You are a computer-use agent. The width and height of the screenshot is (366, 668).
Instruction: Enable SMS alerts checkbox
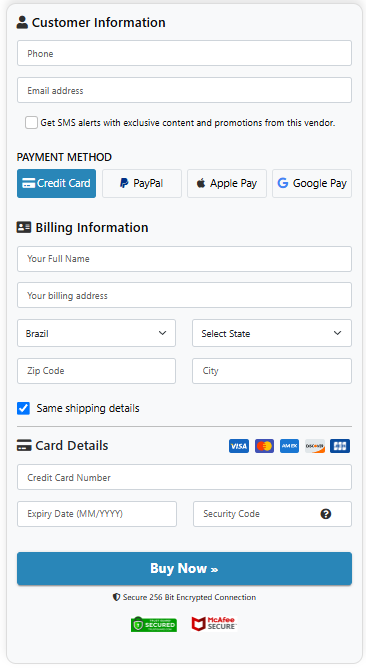31,123
